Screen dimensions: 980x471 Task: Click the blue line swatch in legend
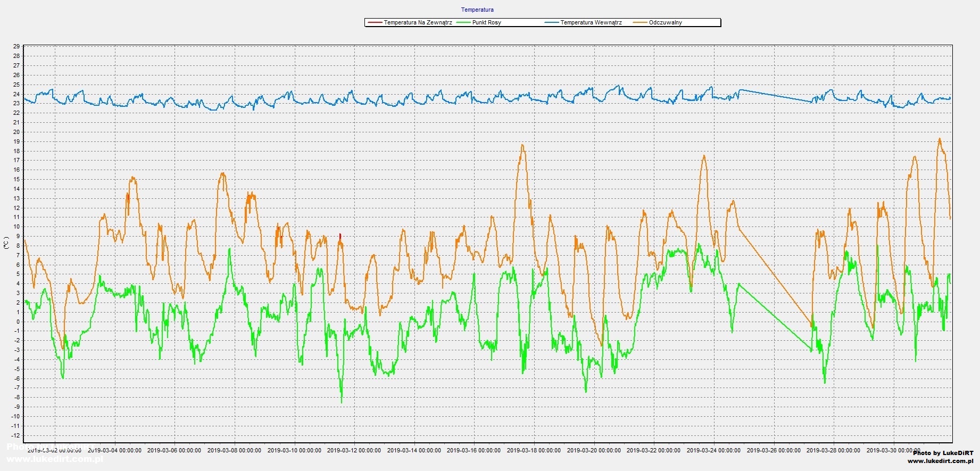[x=552, y=23]
